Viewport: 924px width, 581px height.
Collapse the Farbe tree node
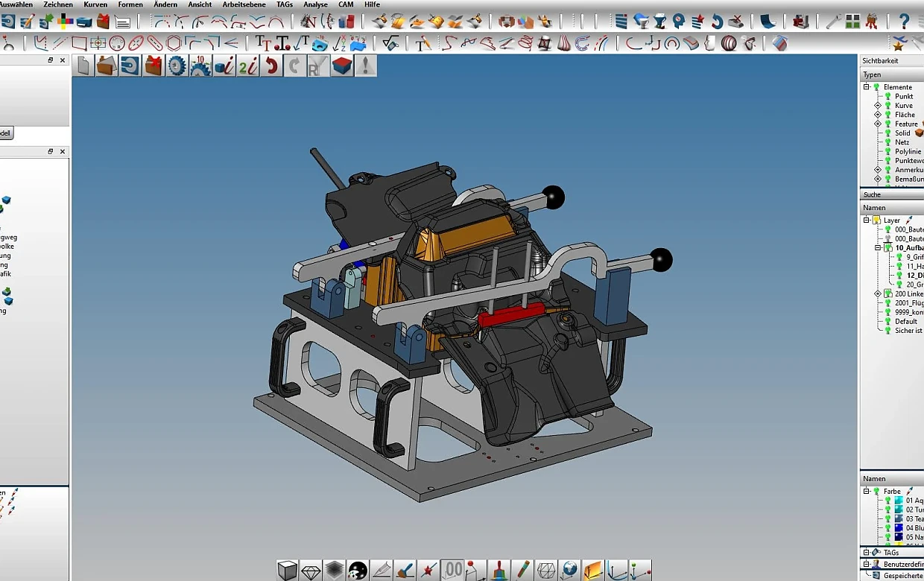867,492
